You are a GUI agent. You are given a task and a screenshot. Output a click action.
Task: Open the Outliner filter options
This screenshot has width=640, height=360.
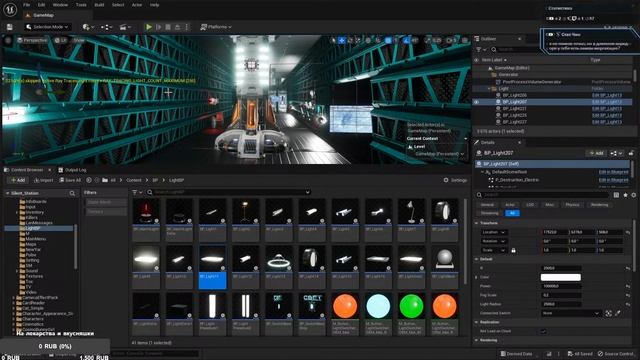[x=481, y=49]
